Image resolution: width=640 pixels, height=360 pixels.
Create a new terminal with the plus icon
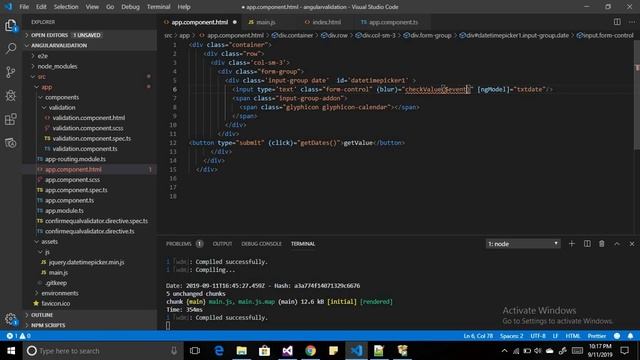pos(571,244)
